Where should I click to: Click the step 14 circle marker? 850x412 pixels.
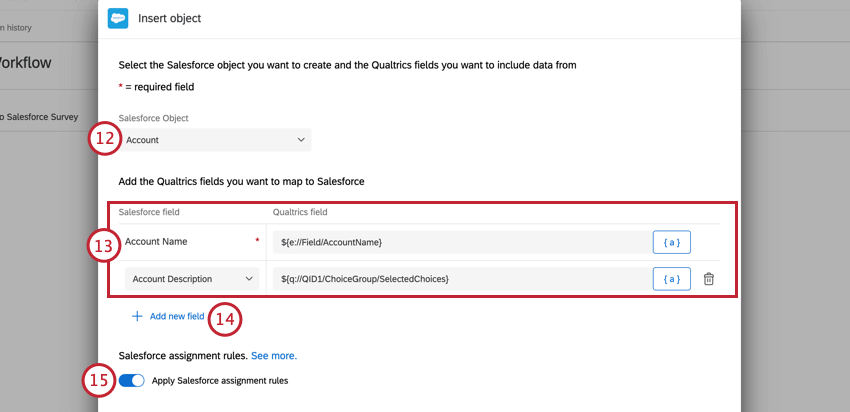click(227, 319)
